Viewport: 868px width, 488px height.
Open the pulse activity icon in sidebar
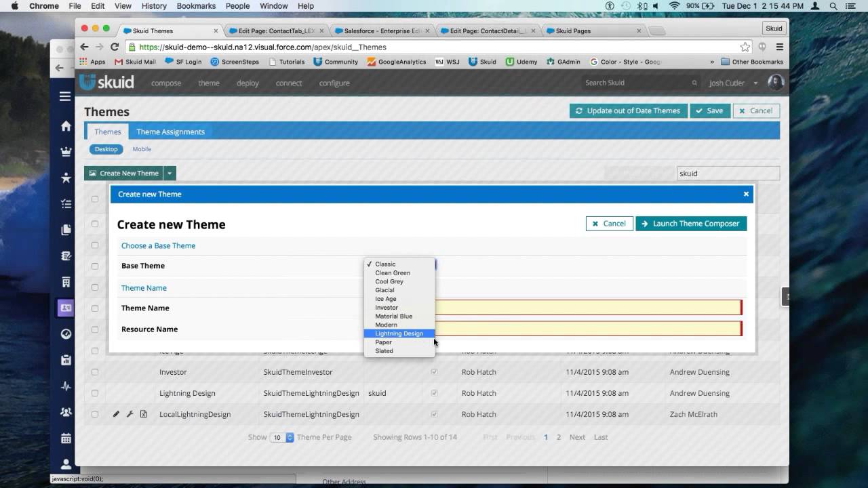[66, 386]
